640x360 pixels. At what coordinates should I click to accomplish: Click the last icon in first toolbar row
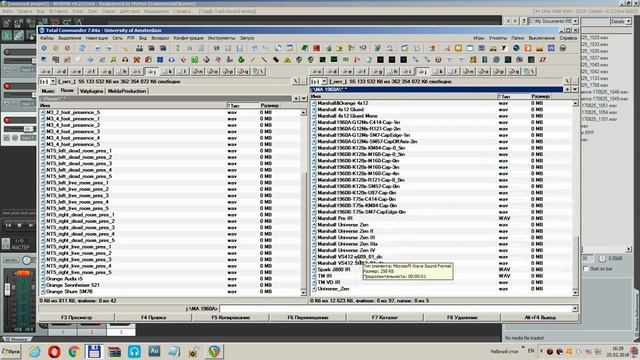(562, 48)
